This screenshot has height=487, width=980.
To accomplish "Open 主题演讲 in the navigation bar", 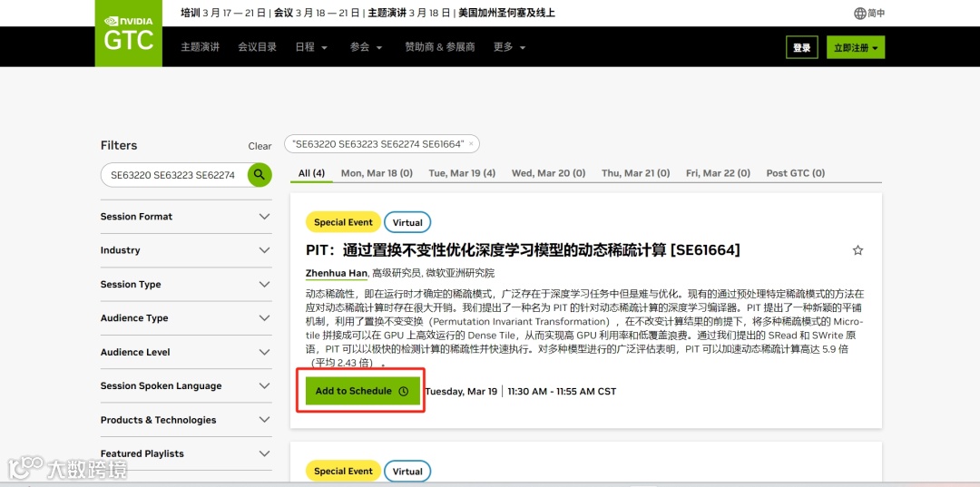I will pos(200,47).
